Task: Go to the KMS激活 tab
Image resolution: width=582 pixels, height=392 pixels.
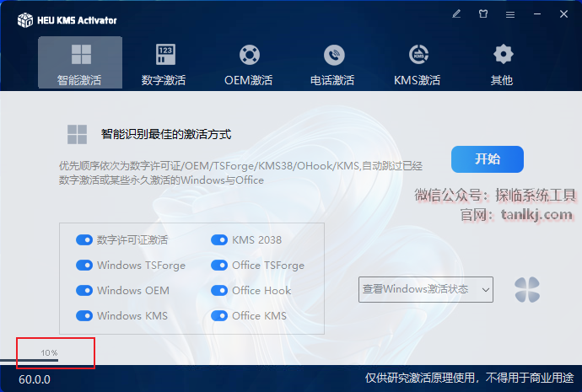Action: (x=418, y=65)
